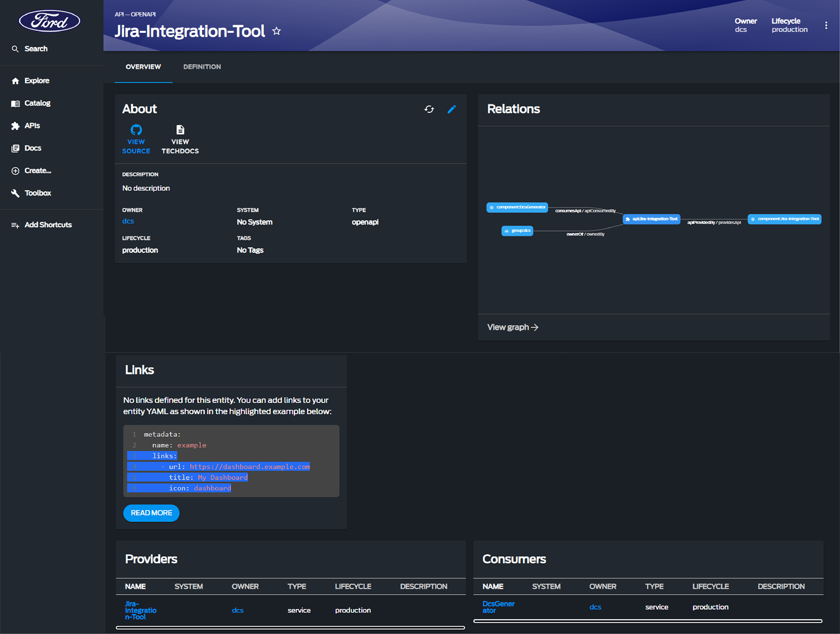Screen dimensions: 840x634
Task: Click 'service' type in Consumers row
Action: [x=656, y=607]
